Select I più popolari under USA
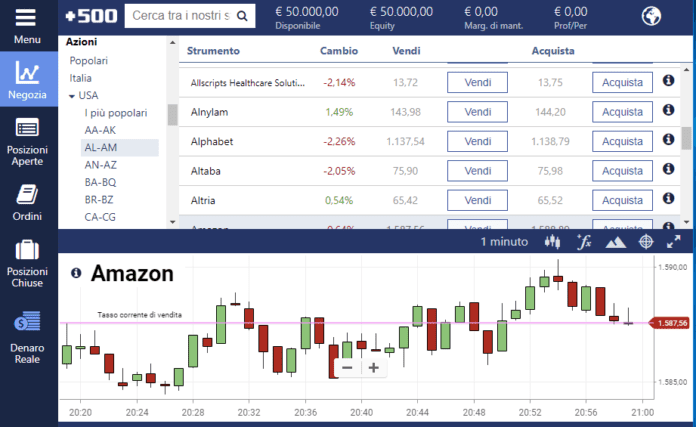The width and height of the screenshot is (696, 427). point(116,113)
